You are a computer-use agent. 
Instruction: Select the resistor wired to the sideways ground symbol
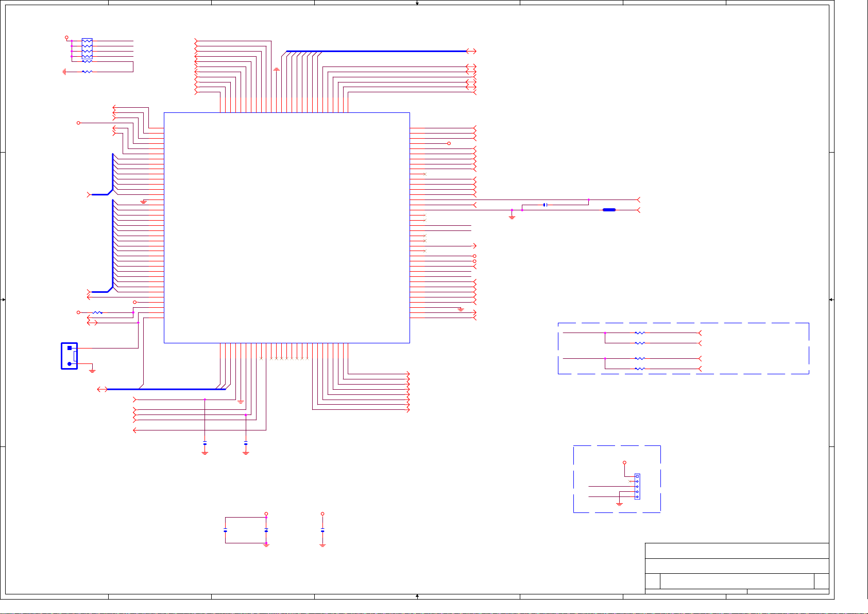(x=87, y=72)
